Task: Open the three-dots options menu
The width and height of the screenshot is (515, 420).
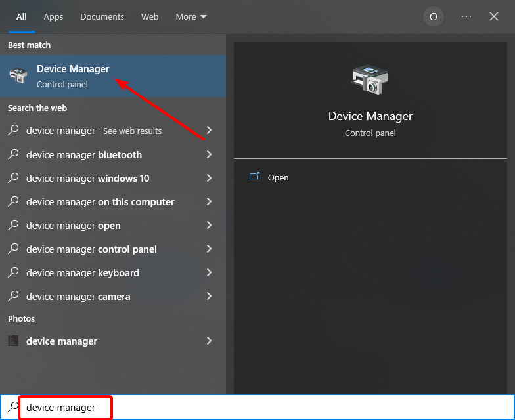Action: tap(466, 17)
